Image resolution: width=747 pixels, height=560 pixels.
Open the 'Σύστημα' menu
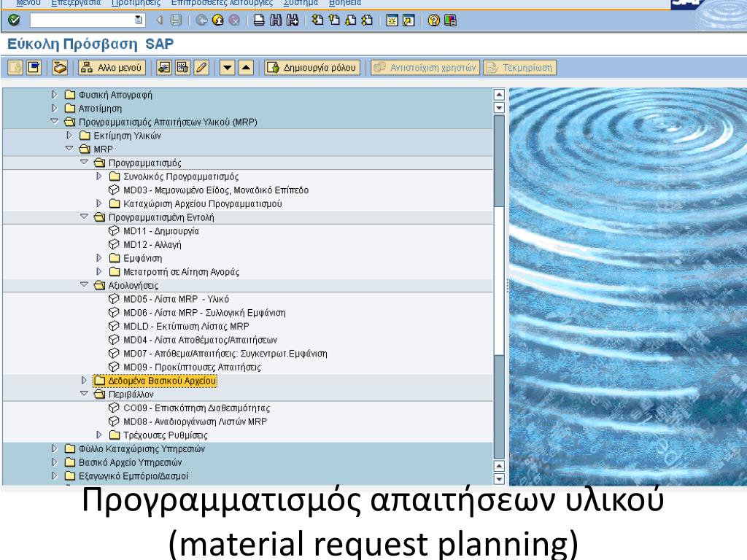point(301,3)
